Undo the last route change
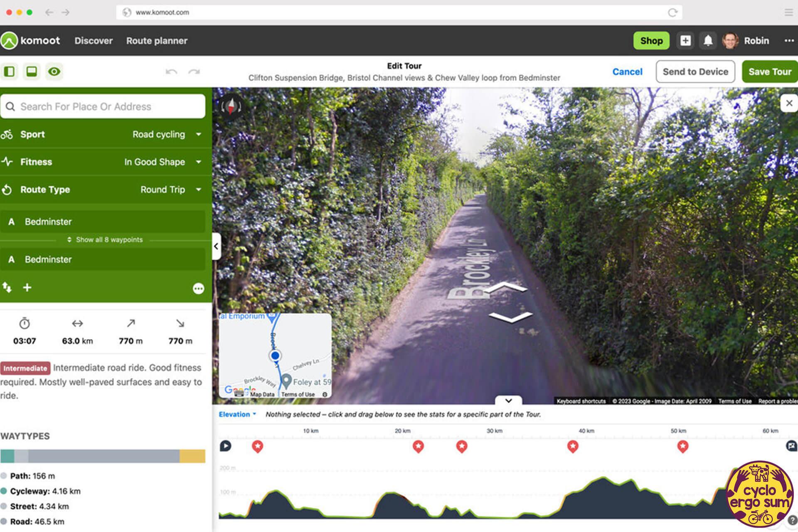The image size is (798, 532). pos(171,72)
